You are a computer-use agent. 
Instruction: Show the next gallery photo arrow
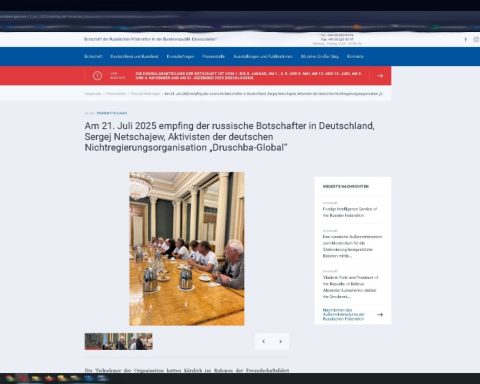pos(281,341)
